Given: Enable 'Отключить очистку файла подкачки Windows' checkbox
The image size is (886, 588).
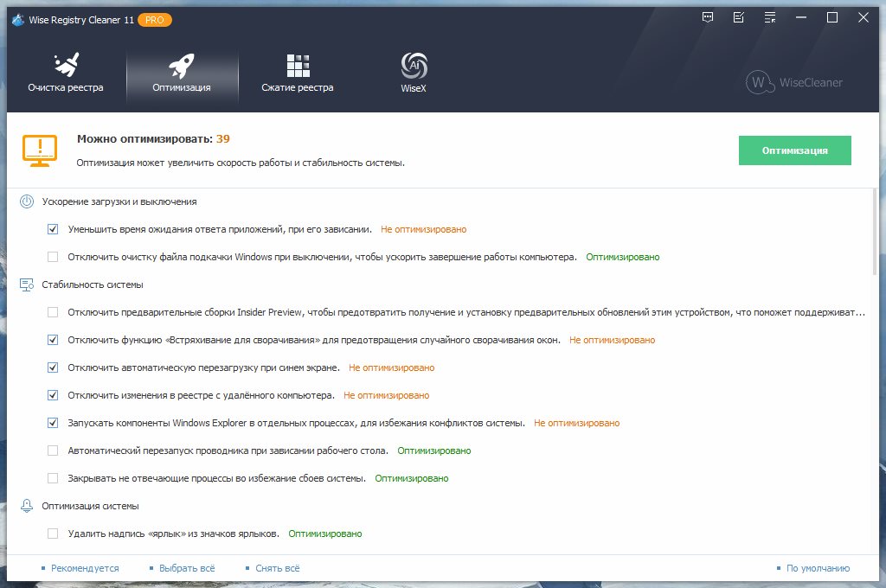Looking at the screenshot, I should tap(54, 257).
